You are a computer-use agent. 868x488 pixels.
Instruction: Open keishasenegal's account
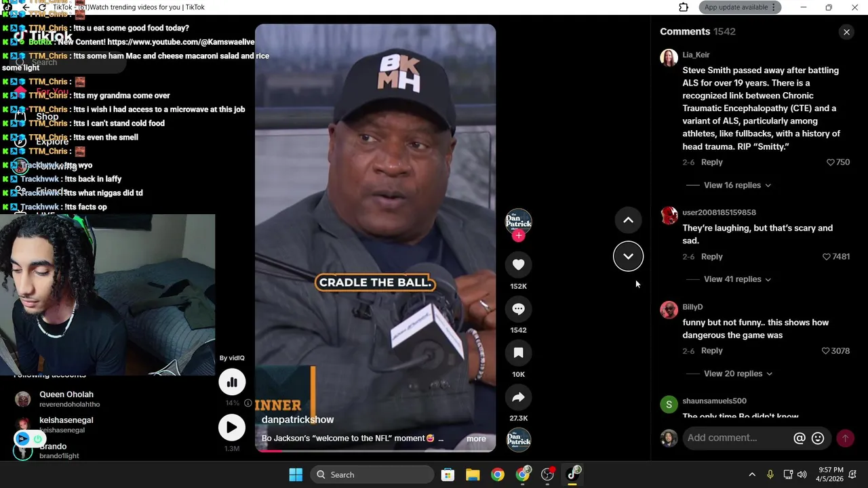[x=66, y=424]
